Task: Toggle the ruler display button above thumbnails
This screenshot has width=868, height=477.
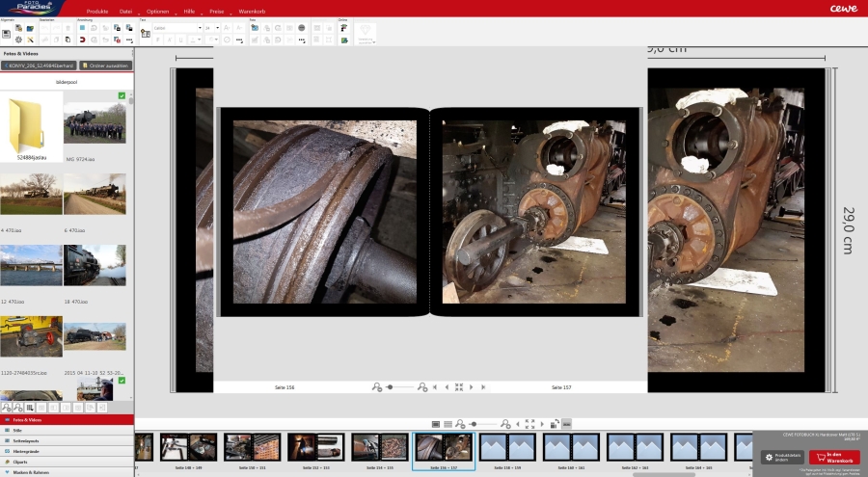Action: point(566,424)
